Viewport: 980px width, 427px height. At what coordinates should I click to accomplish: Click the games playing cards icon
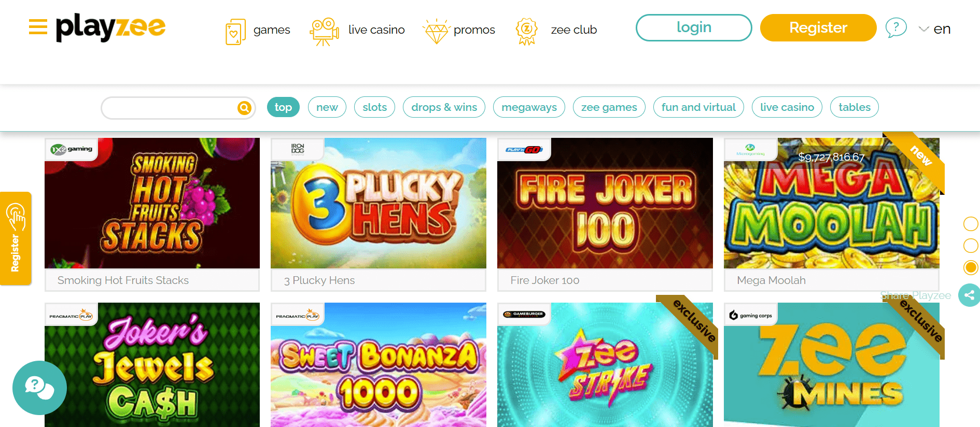click(235, 32)
